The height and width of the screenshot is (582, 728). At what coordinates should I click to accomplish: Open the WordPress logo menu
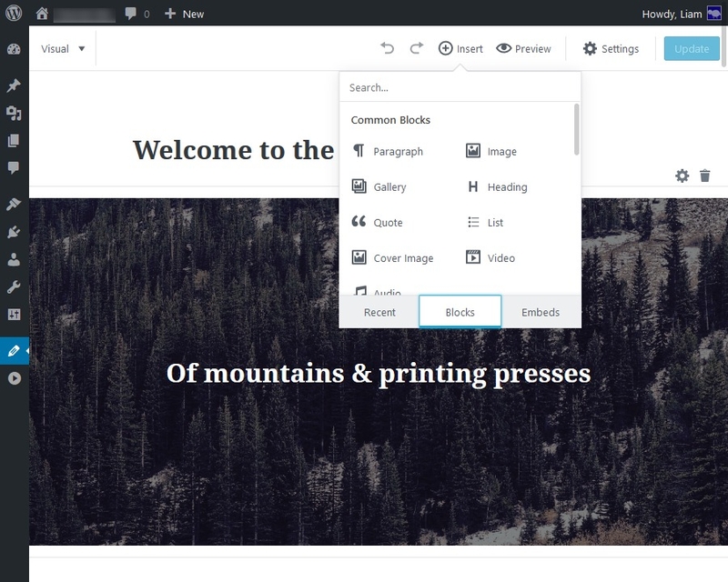tap(14, 13)
